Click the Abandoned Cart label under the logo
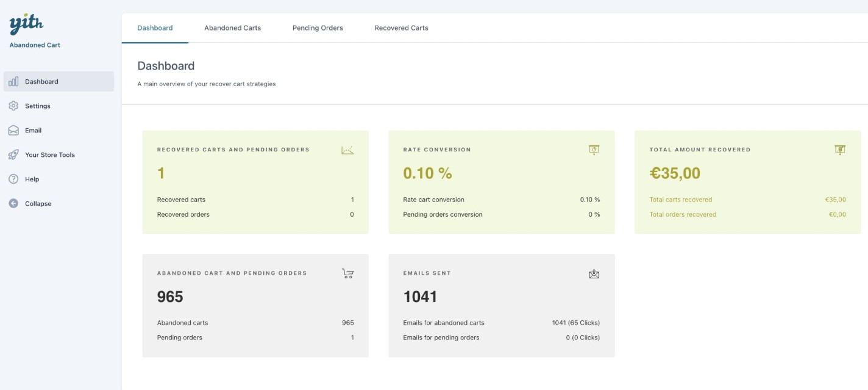Screen dimensions: 868x390 coord(35,44)
